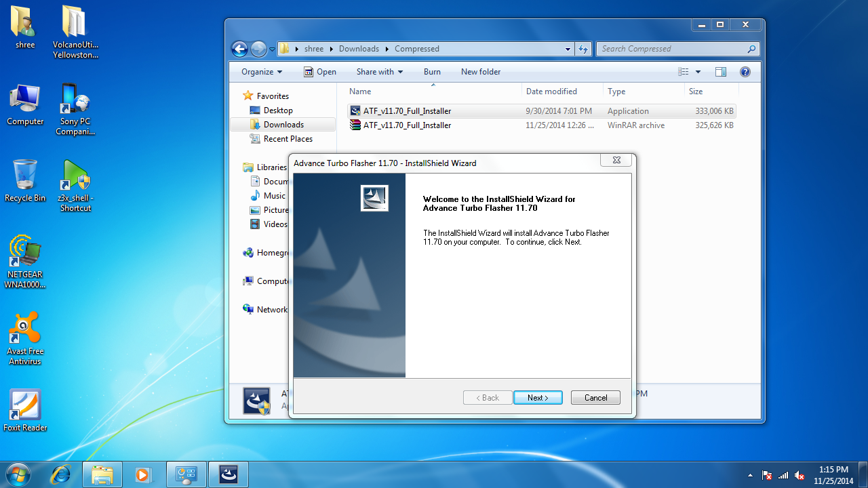Click Next in InstallShield Wizard
Screen dimensions: 868x488
point(538,398)
